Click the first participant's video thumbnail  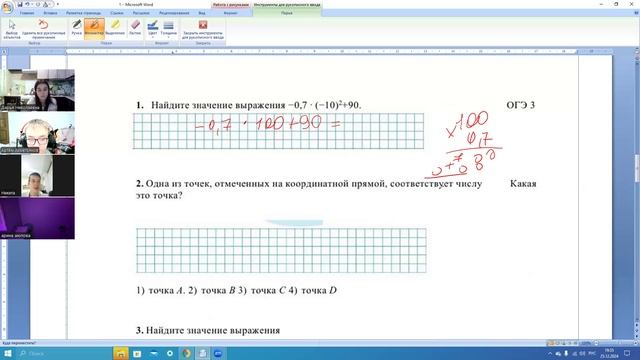click(37, 90)
